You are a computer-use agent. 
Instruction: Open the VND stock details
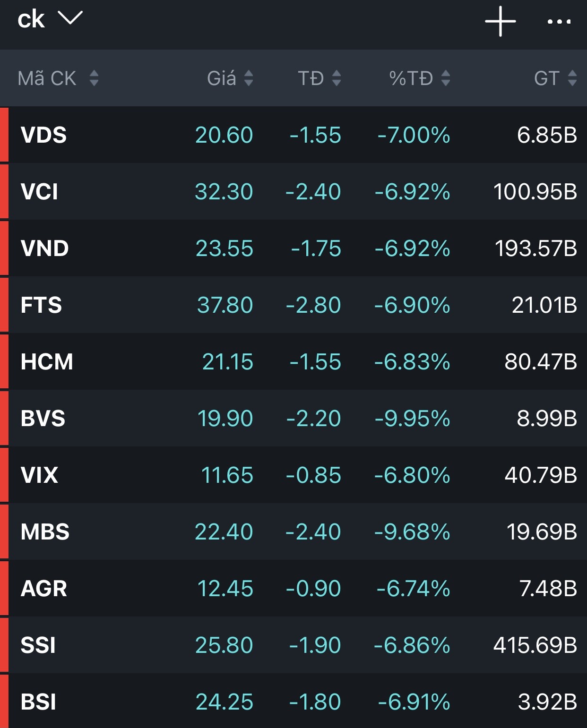[293, 248]
